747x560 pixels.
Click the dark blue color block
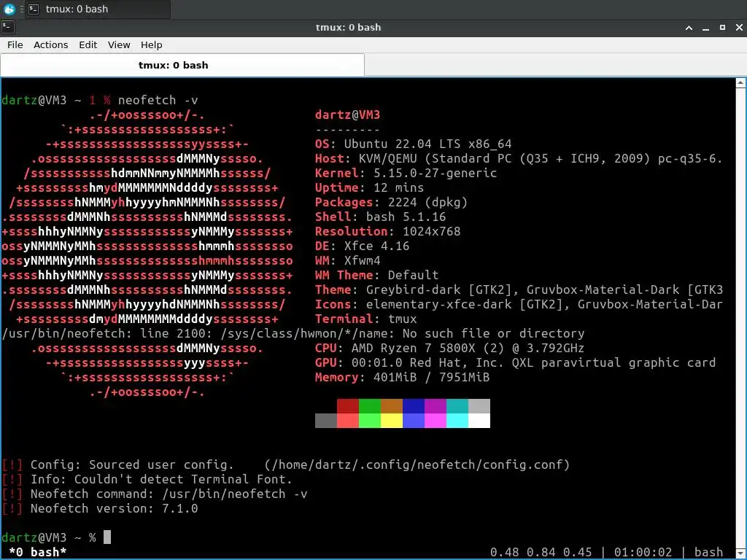414,406
